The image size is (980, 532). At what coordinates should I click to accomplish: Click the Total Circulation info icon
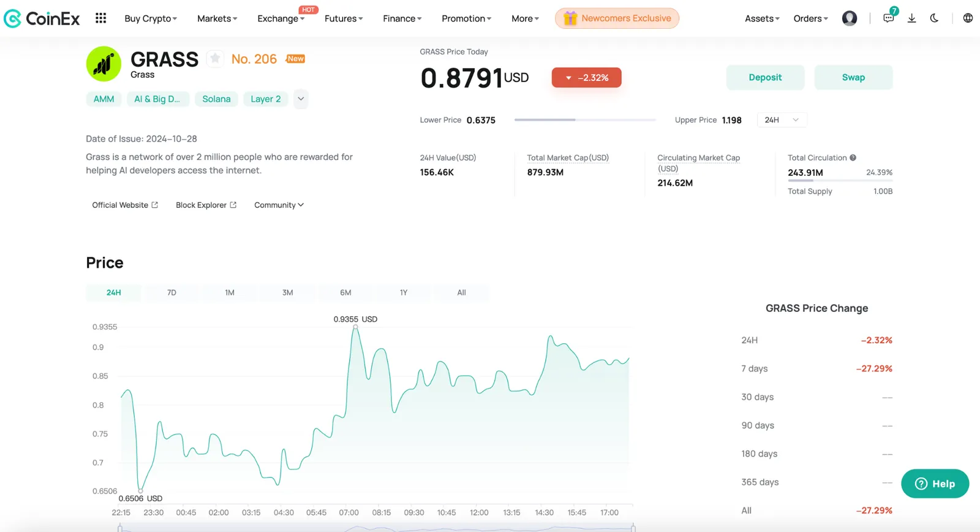853,158
